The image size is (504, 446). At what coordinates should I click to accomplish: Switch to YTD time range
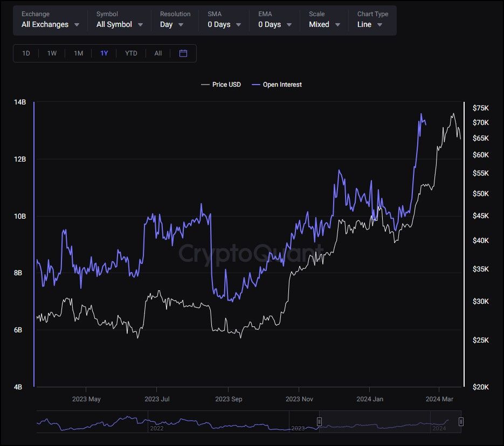click(x=131, y=53)
